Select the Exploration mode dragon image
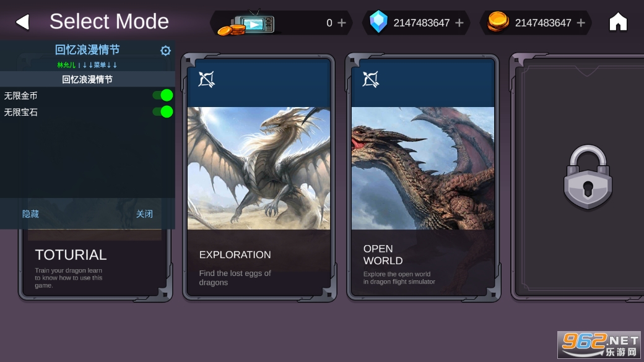644x362 pixels. (259, 168)
